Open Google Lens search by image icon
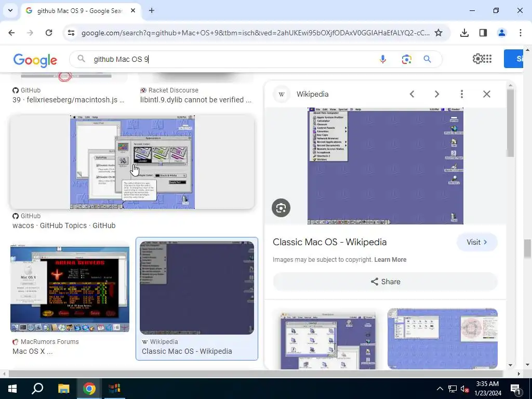The height and width of the screenshot is (399, 532). (x=406, y=59)
